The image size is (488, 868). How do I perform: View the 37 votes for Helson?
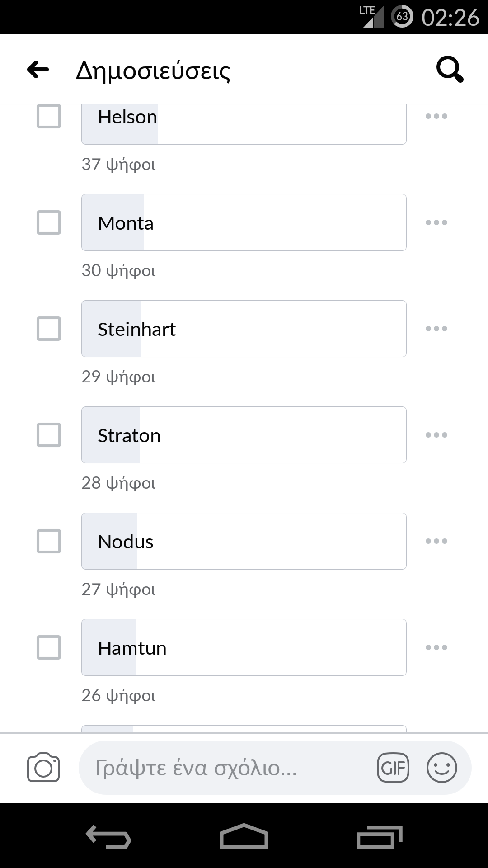pyautogui.click(x=118, y=164)
